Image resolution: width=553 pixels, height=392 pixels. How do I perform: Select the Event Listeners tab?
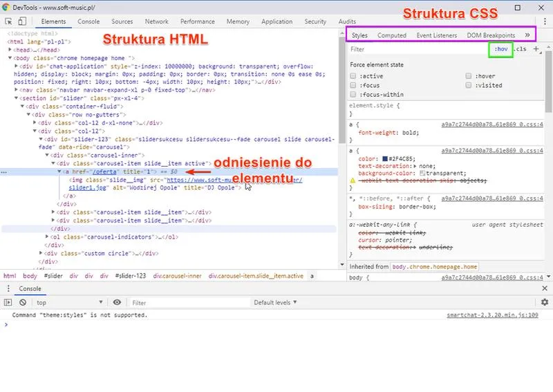pyautogui.click(x=437, y=35)
